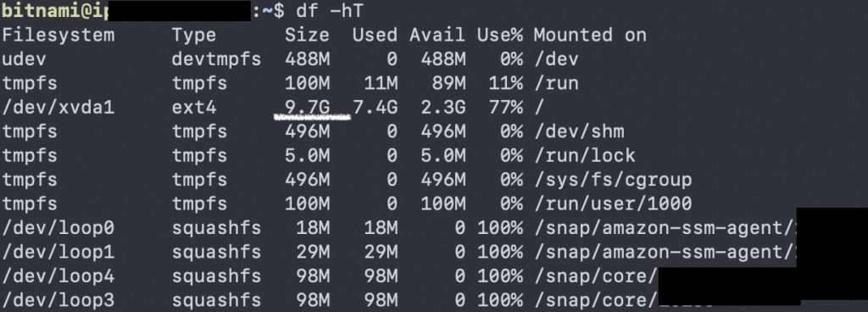Click the Mounted on column header

coord(590,35)
